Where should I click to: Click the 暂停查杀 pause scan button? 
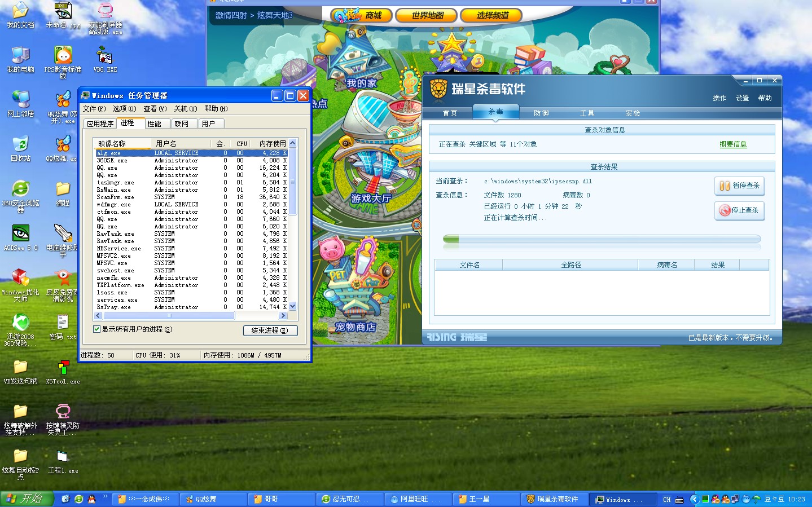(x=740, y=186)
